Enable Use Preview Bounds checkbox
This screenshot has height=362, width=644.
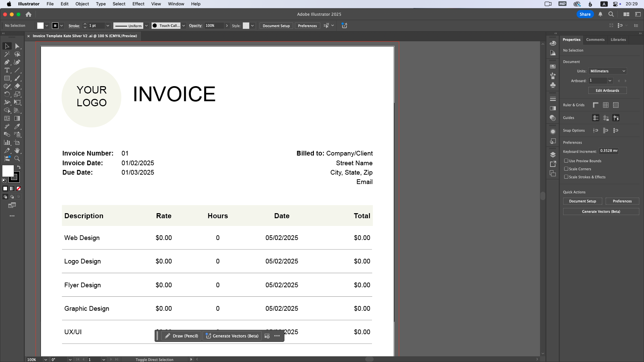click(566, 161)
